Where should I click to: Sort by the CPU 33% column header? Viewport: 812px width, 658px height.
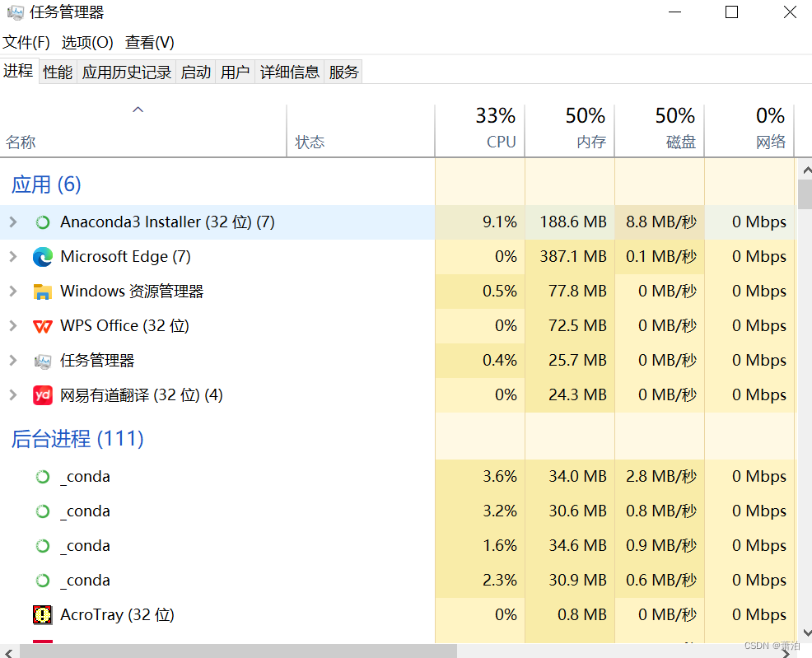tap(479, 130)
